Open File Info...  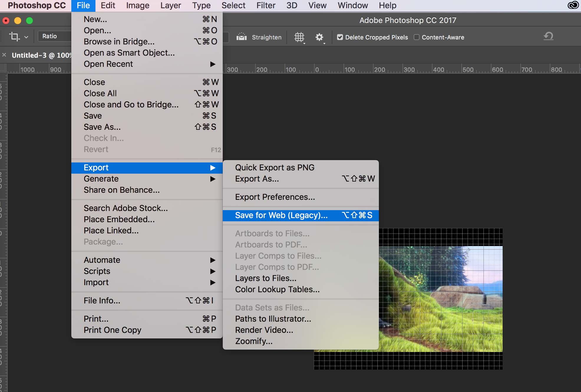[147, 300]
